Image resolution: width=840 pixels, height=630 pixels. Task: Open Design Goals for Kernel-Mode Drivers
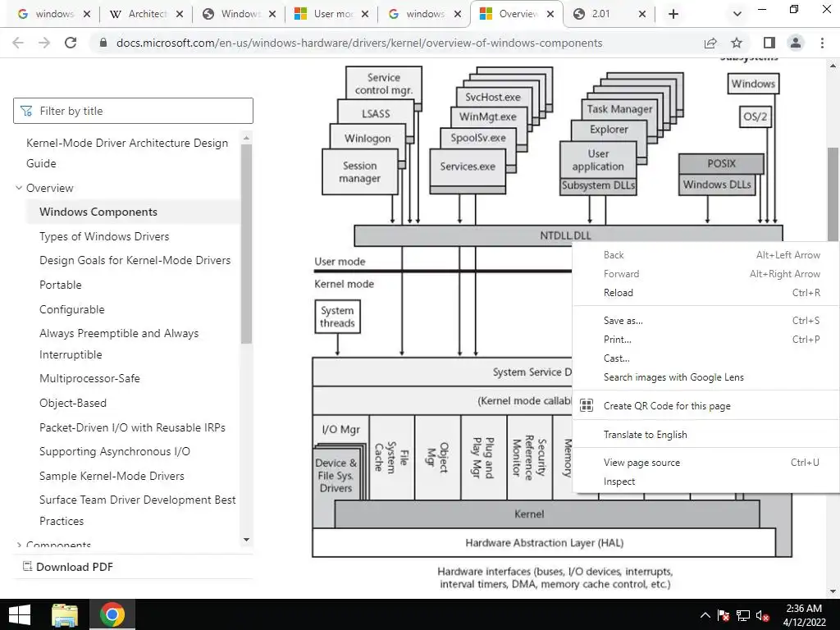pyautogui.click(x=135, y=260)
